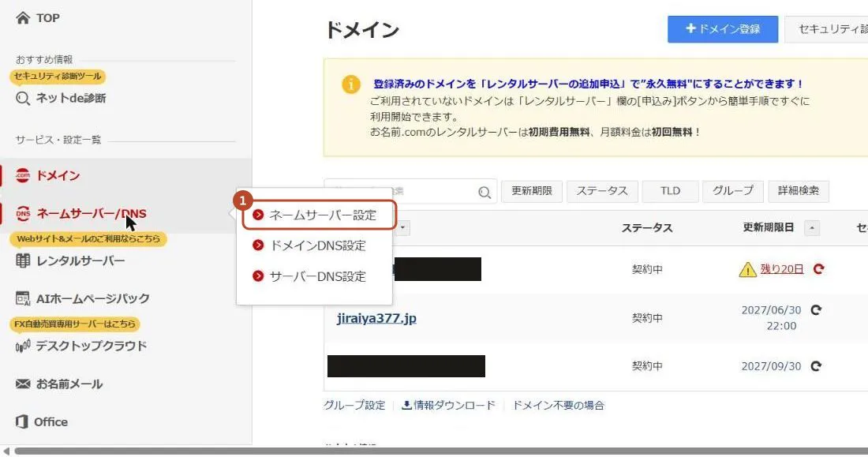
Task: Click renew icon for 2027/09/30 row
Action: 816,366
